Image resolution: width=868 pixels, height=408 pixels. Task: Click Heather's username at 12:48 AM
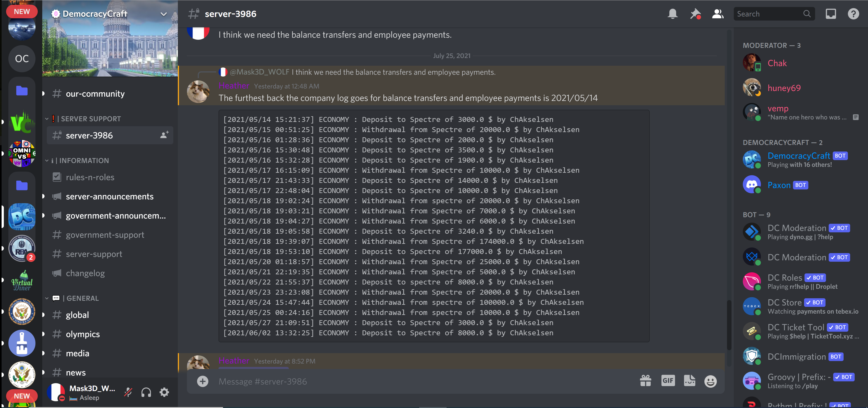pyautogui.click(x=234, y=86)
